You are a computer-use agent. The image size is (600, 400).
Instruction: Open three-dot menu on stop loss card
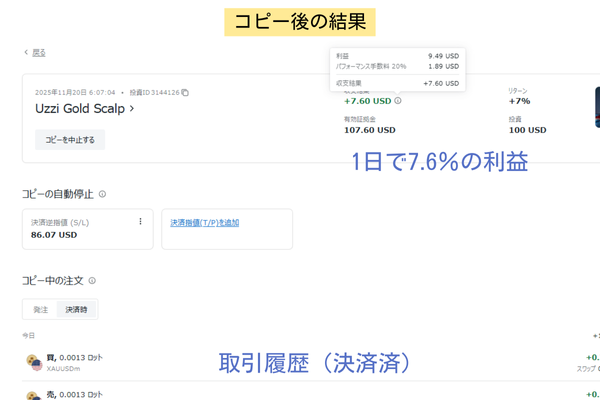point(140,221)
